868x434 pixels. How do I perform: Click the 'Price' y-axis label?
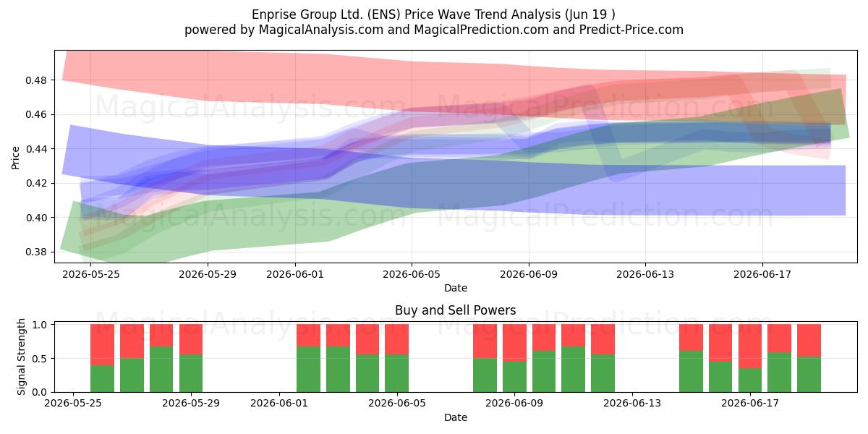[15, 156]
